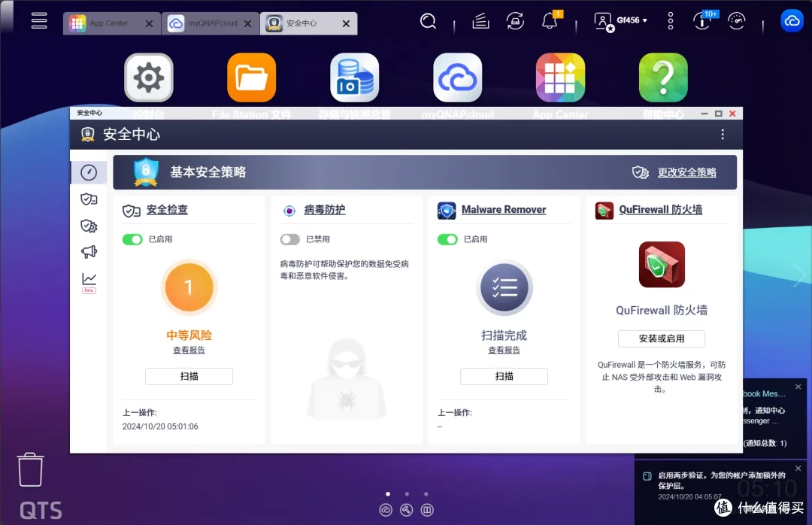Image resolution: width=812 pixels, height=525 pixels.
Task: Open Storage & Snapshots desktop icon
Action: 355,77
